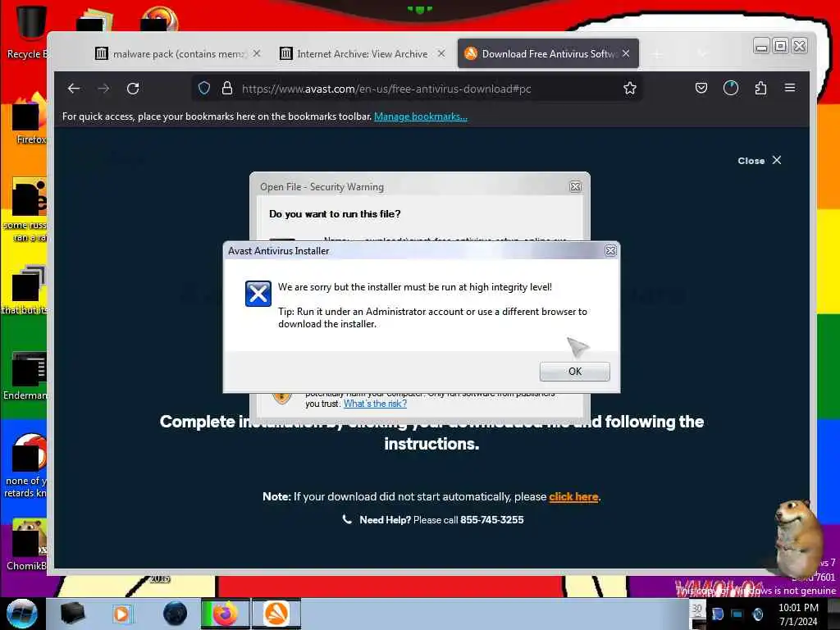Click Close on the Avast page overlay

pyautogui.click(x=760, y=160)
